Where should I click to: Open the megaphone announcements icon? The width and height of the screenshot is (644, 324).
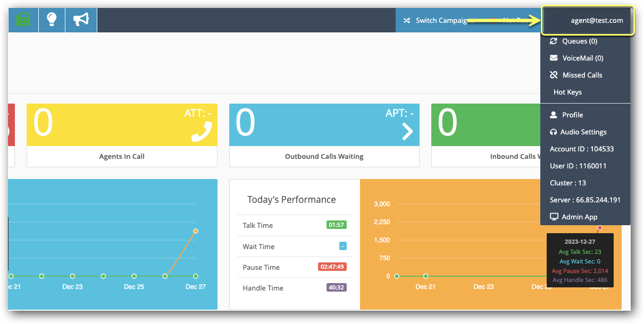pyautogui.click(x=81, y=20)
